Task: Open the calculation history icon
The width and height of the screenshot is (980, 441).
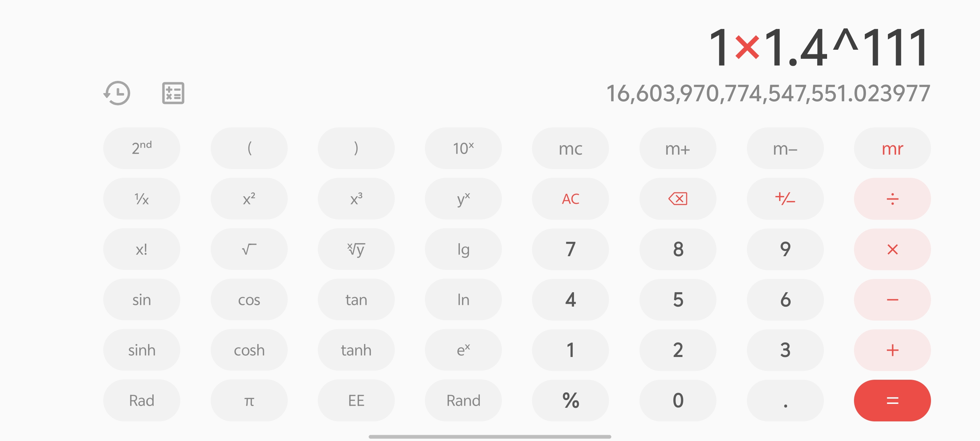Action: [x=117, y=93]
